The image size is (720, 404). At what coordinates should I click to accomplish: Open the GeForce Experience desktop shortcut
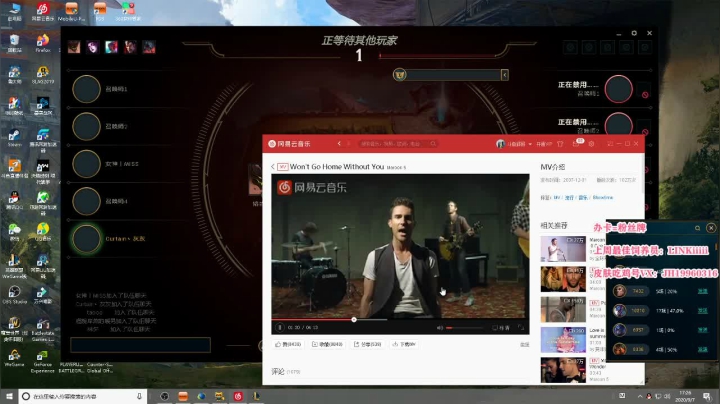[43, 361]
